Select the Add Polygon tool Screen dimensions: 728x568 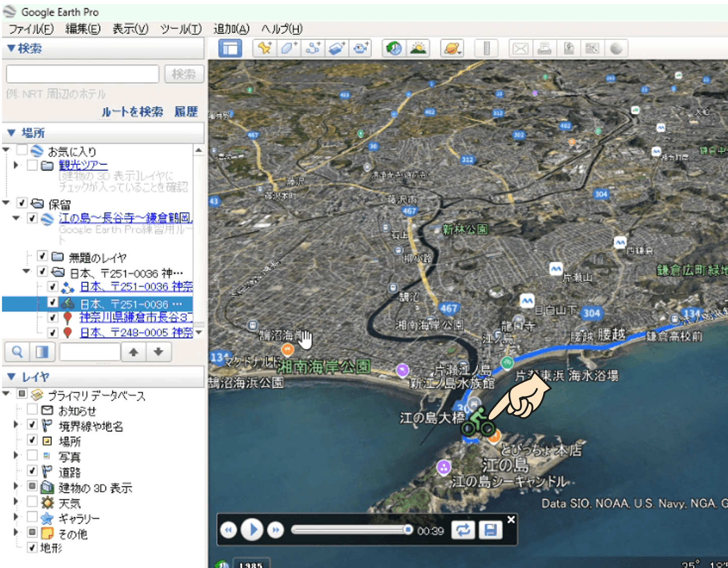click(x=288, y=48)
